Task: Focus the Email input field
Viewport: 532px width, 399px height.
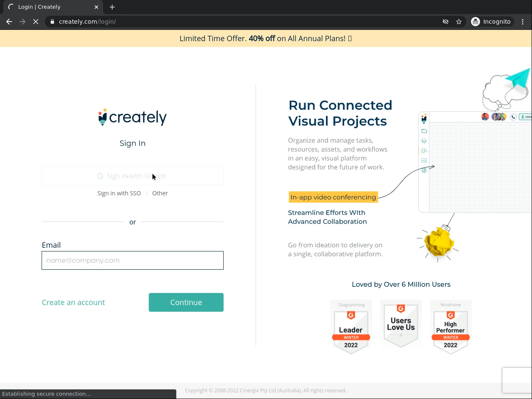Action: pos(133,260)
